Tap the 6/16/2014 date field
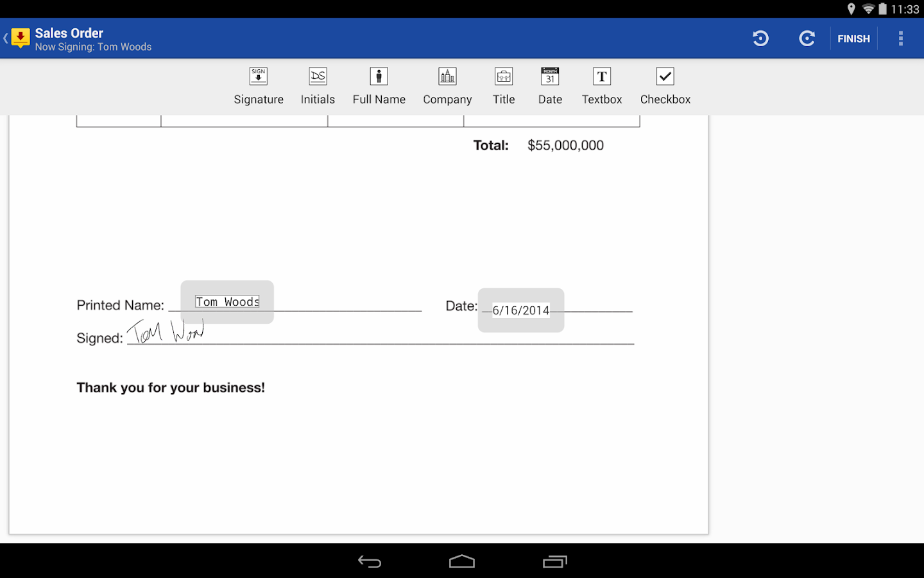 point(520,310)
